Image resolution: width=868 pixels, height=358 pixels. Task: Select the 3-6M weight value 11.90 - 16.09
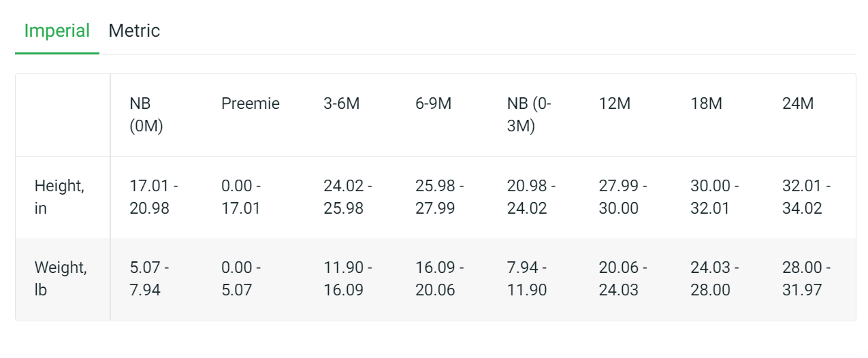(348, 278)
